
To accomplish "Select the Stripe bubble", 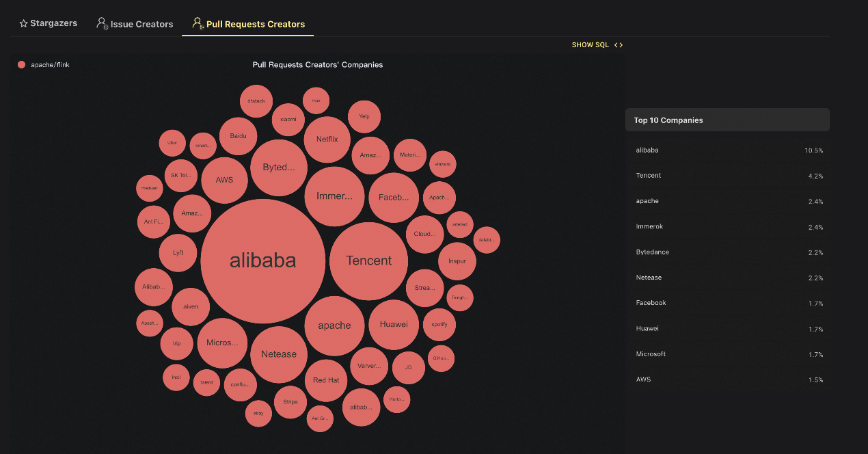I will tap(290, 402).
